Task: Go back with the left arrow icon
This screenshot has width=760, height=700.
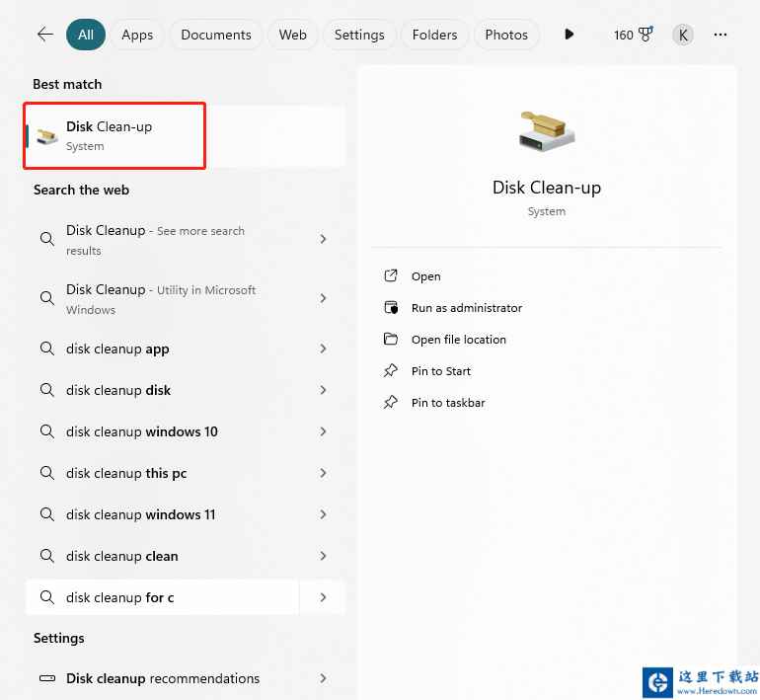Action: click(x=44, y=35)
